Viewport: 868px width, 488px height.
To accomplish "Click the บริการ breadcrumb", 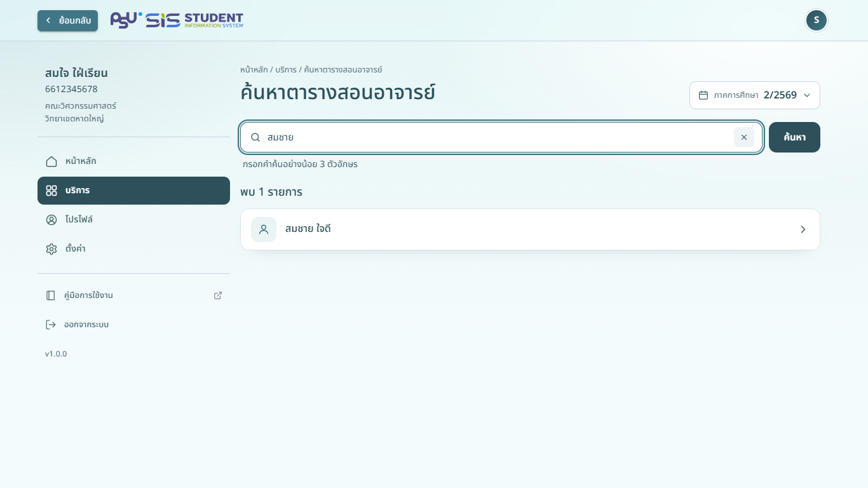I will (286, 69).
